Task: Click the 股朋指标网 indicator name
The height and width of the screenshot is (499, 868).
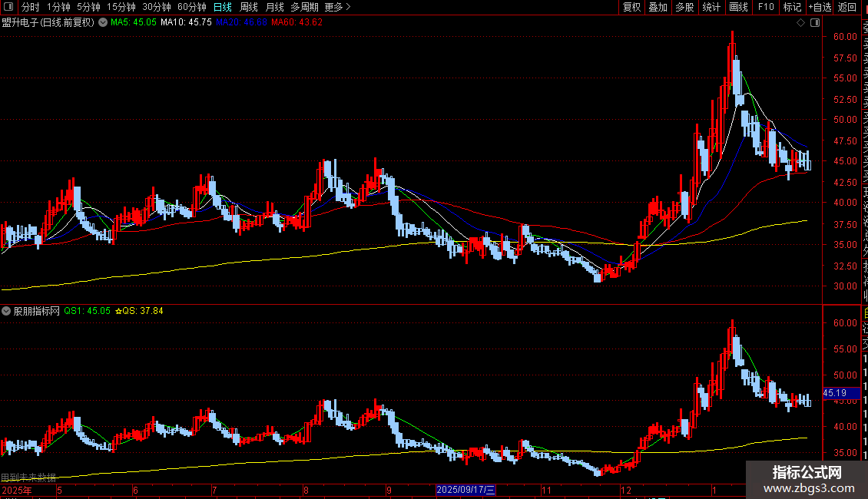Action: point(37,311)
